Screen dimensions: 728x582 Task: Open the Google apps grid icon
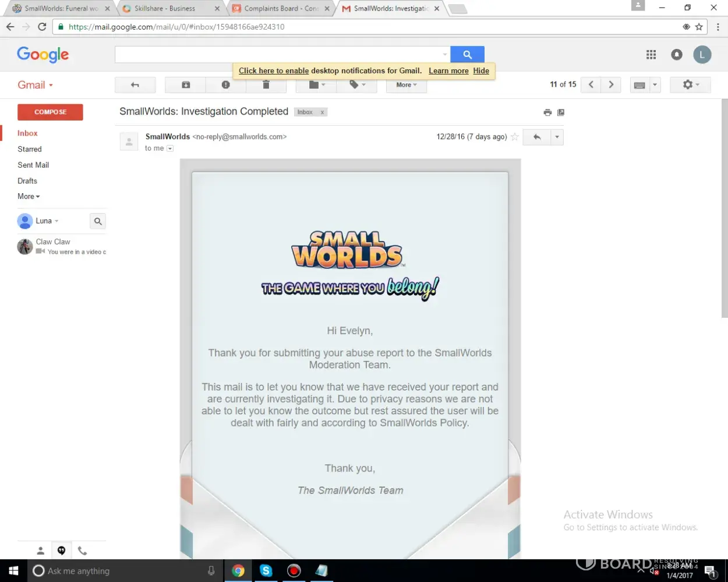(651, 55)
